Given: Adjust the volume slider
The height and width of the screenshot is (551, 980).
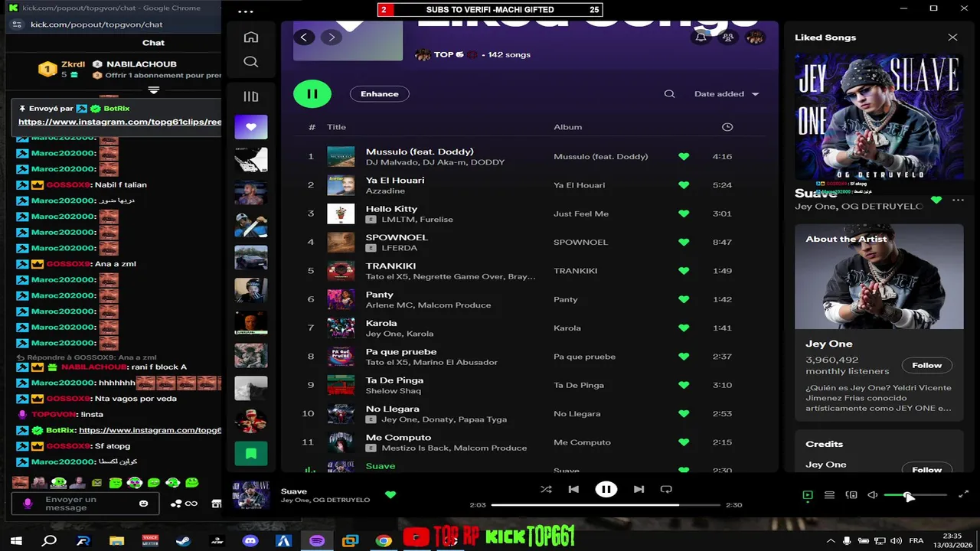Looking at the screenshot, I should click(915, 495).
